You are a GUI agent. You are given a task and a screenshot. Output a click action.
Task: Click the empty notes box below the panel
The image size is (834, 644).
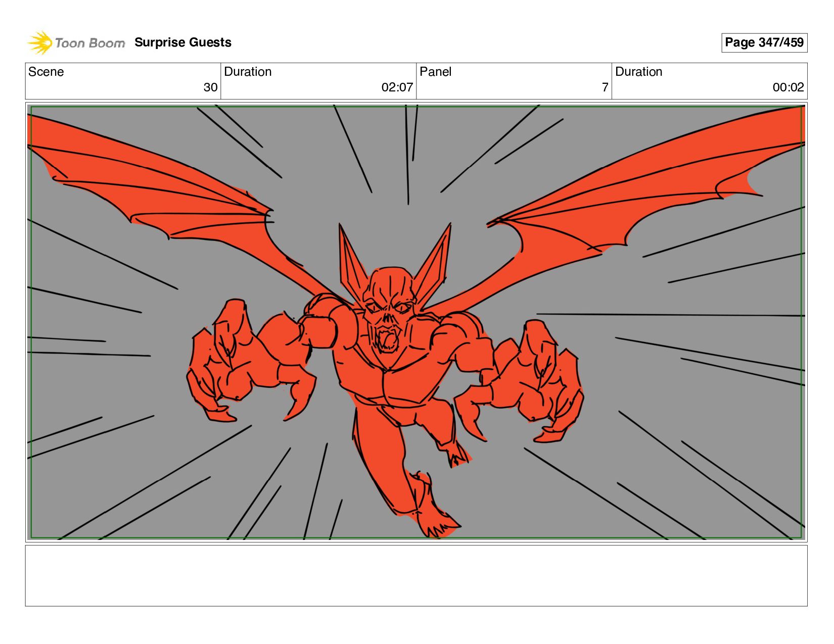coord(416,575)
